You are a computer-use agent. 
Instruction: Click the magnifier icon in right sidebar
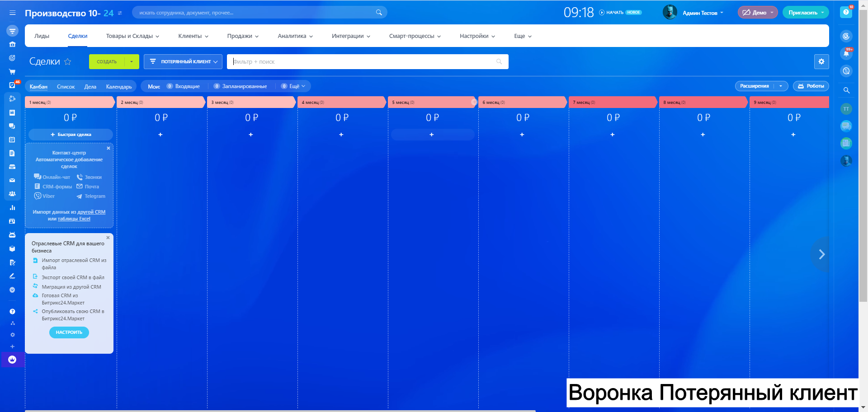pos(846,90)
